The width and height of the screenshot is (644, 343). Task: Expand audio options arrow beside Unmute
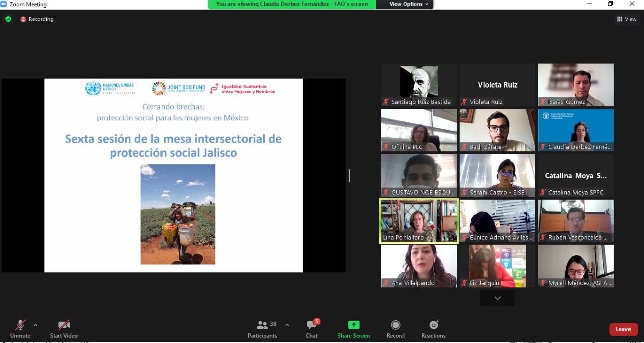(35, 325)
